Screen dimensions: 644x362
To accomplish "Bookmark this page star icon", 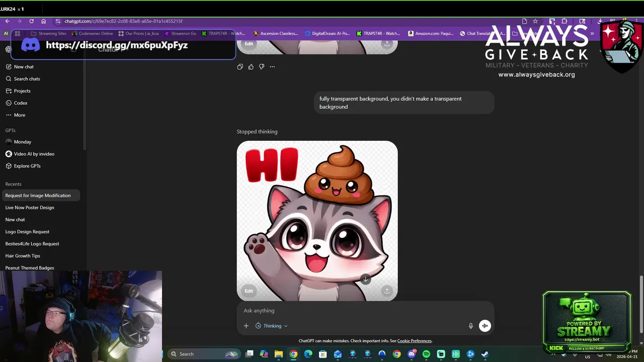I will click(535, 21).
